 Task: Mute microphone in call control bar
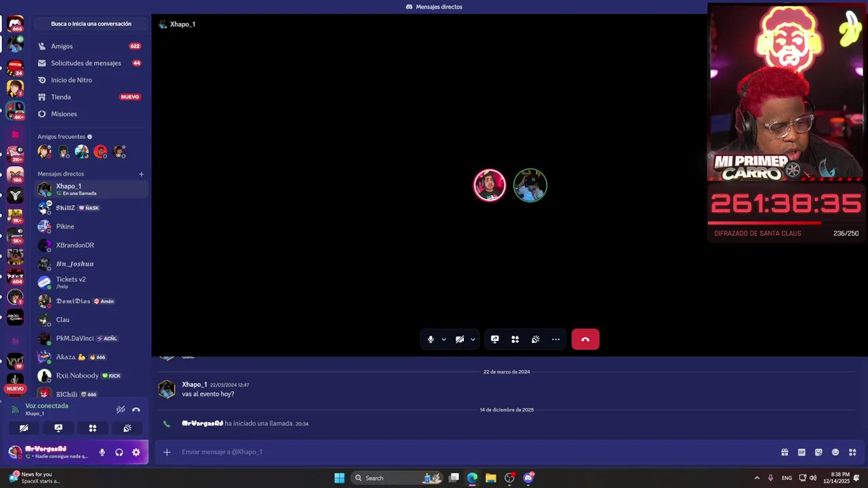tap(431, 340)
